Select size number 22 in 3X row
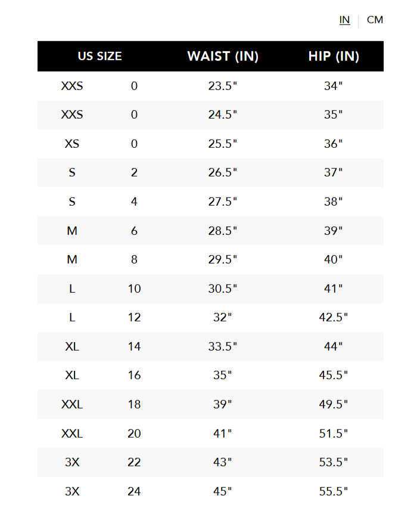420x511 pixels. click(x=134, y=463)
